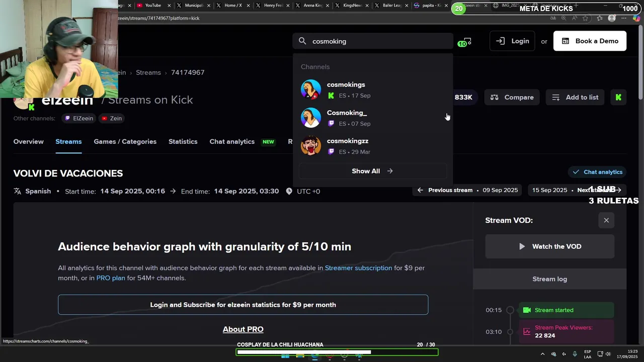Show hidden system tray icons chevron

tap(542, 354)
